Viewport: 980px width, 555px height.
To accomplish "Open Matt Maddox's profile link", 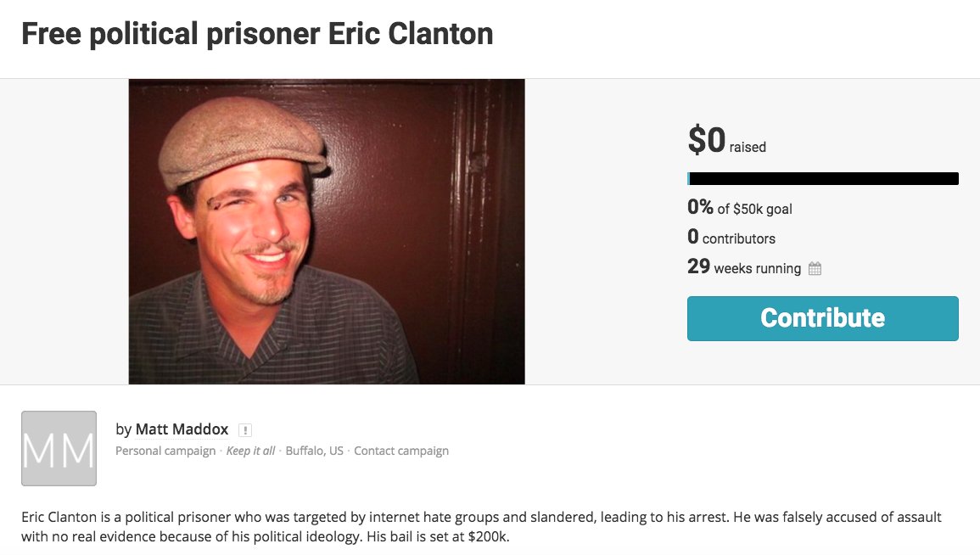I will (x=182, y=429).
